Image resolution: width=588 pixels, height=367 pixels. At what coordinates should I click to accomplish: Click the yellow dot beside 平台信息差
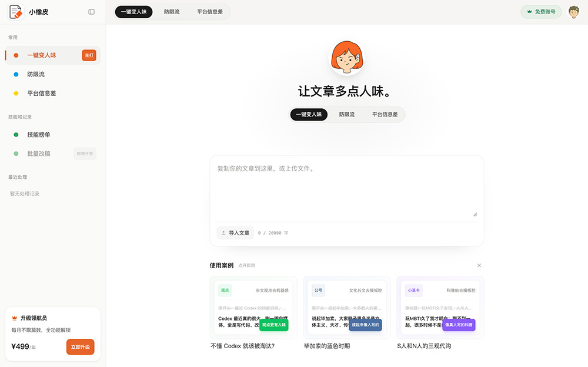[x=16, y=94]
